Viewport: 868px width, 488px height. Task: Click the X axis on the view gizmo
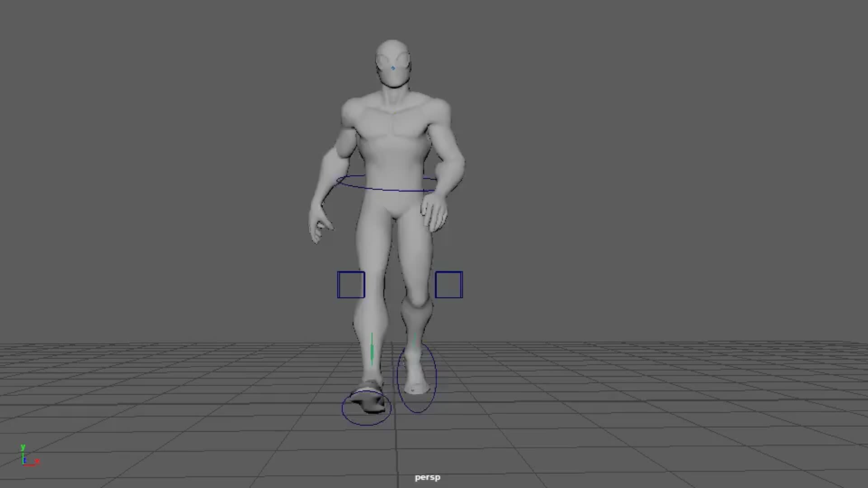(38, 461)
